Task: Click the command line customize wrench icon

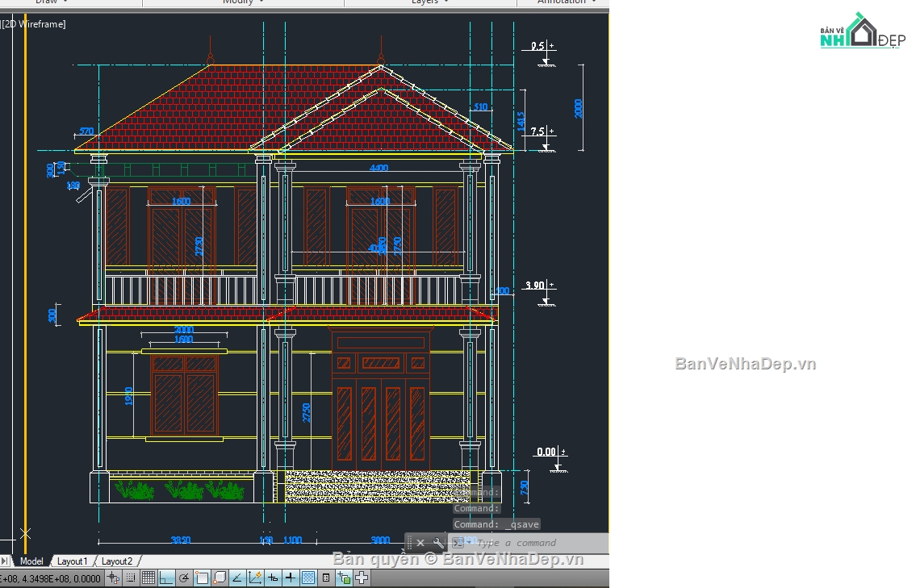Action: [438, 543]
